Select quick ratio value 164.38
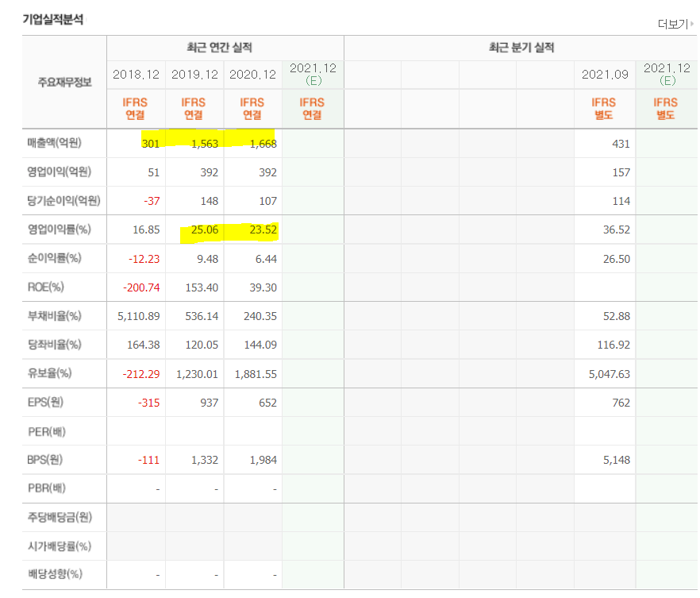This screenshot has height=598, width=700. point(144,345)
